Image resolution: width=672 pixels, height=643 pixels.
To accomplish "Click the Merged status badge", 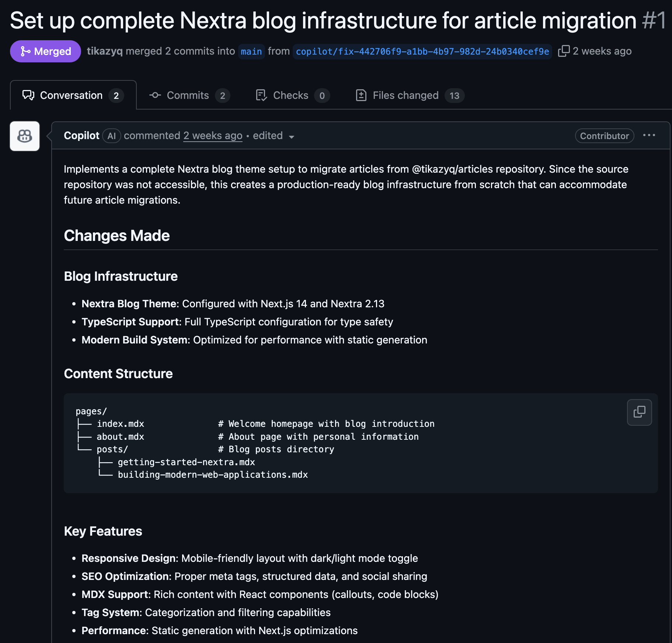I will (x=45, y=51).
